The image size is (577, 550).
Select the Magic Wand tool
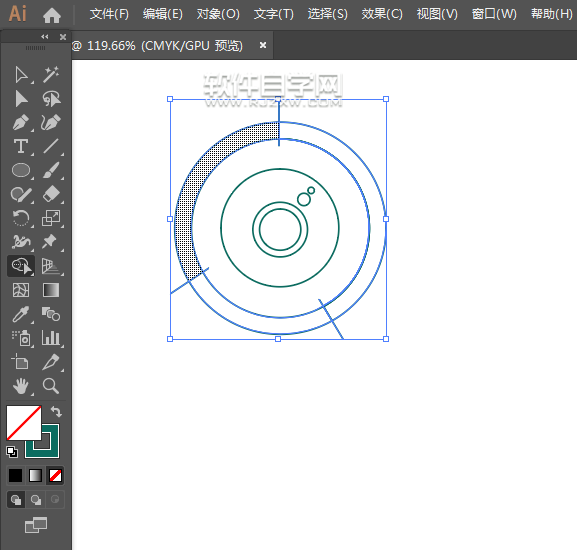point(51,75)
